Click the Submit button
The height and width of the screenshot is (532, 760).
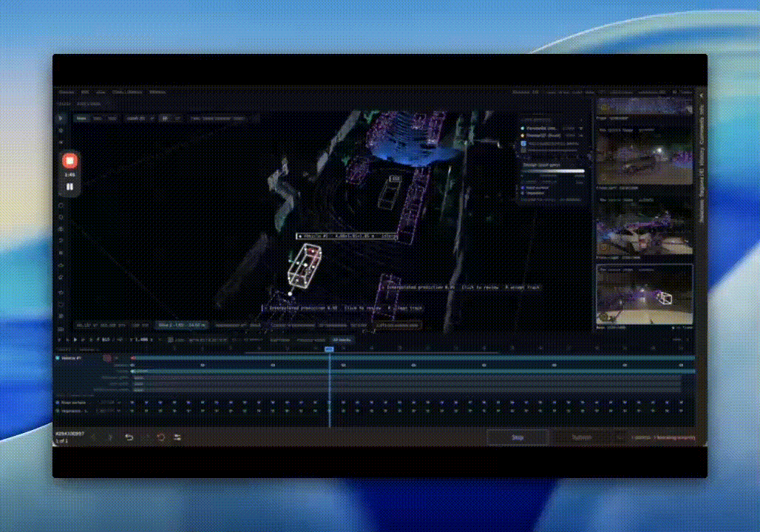coord(582,437)
